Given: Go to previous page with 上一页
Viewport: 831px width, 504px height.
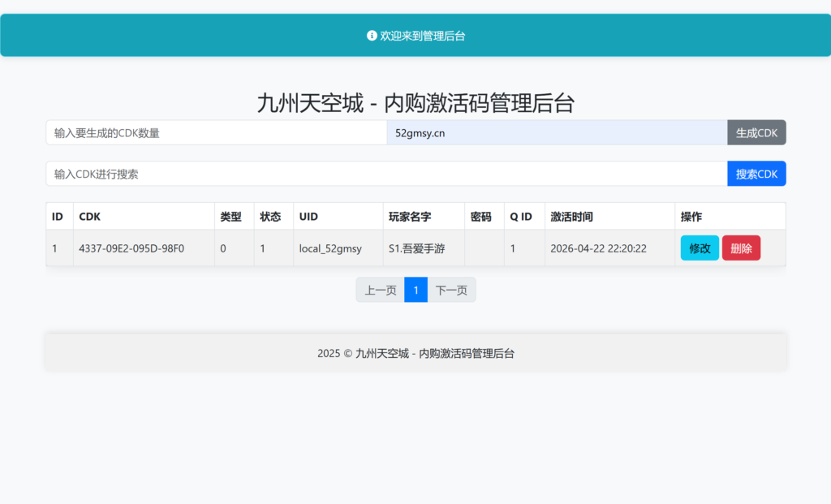Looking at the screenshot, I should [x=380, y=290].
